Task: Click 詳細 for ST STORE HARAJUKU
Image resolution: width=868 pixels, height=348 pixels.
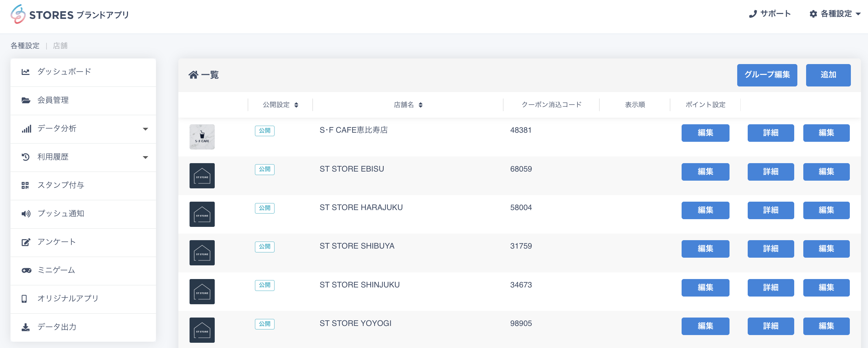Action: (771, 210)
